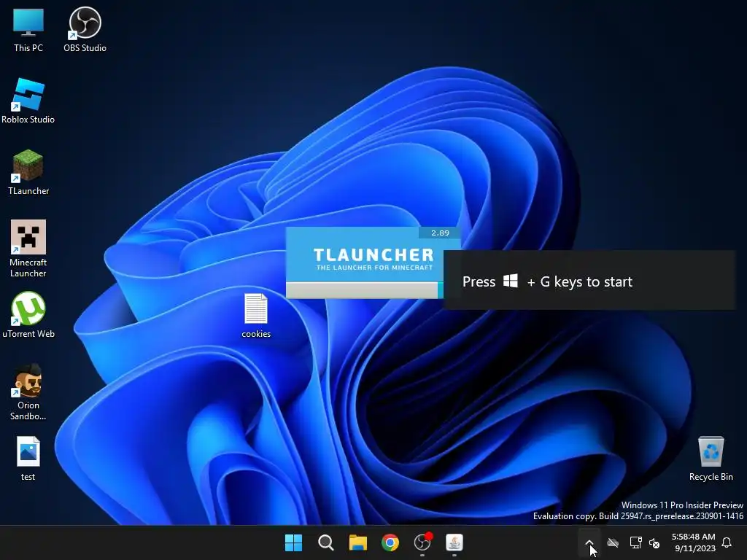Open the Windows Start menu
The height and width of the screenshot is (560, 747).
(x=293, y=542)
